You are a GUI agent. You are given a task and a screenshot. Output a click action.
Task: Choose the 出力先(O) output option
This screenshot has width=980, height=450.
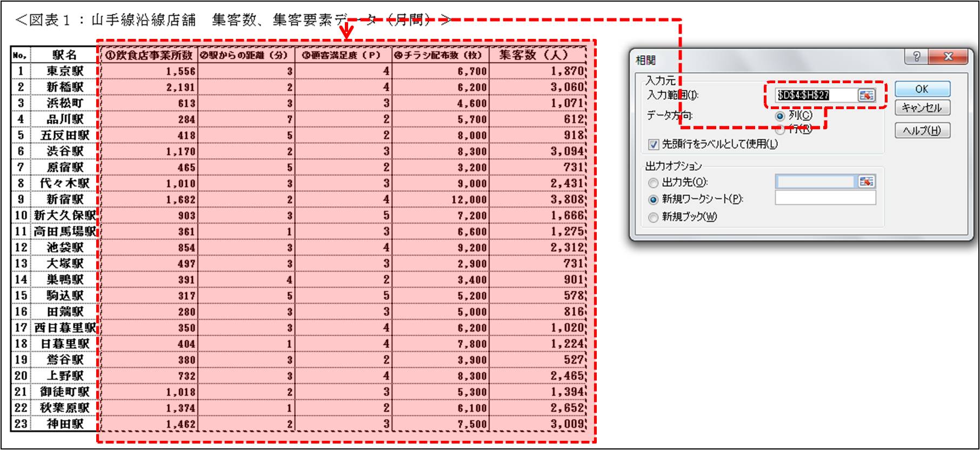(x=653, y=183)
